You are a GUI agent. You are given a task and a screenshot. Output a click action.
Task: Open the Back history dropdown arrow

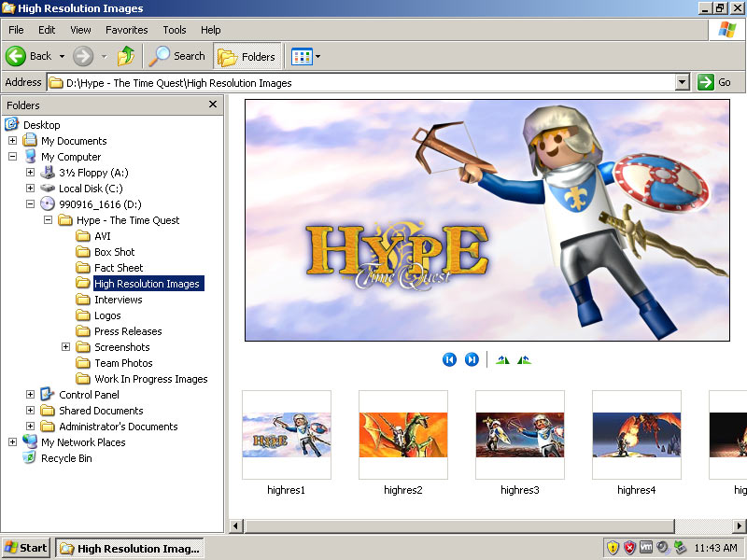[x=62, y=56]
